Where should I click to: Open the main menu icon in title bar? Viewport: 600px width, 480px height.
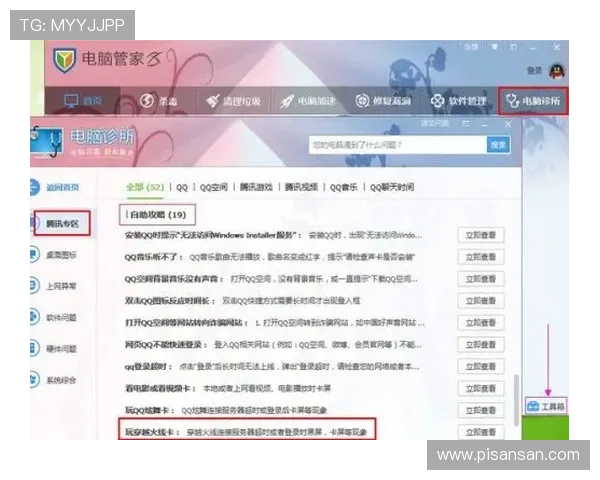tap(513, 47)
